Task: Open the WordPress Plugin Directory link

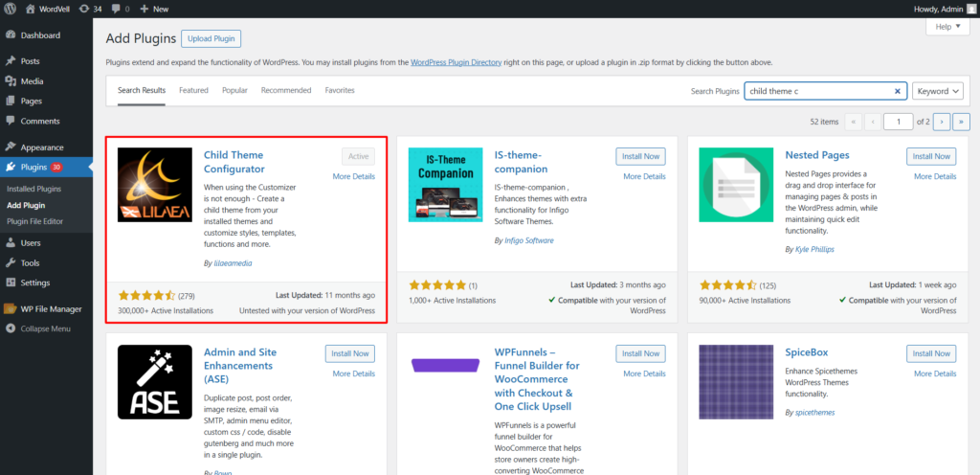Action: point(457,62)
